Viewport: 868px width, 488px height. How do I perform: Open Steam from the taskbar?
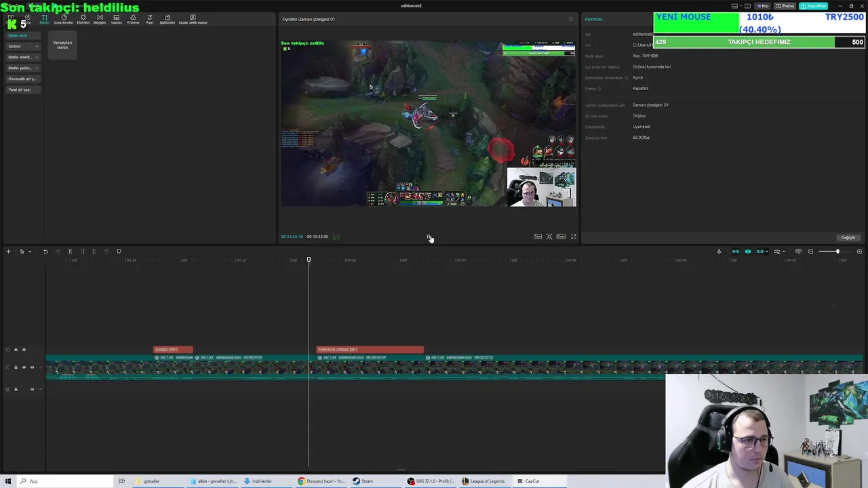tap(363, 481)
